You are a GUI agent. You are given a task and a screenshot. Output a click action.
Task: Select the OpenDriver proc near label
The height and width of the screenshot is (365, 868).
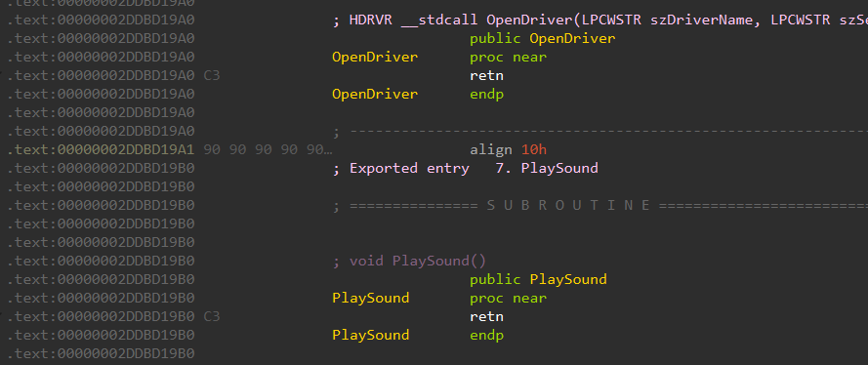375,58
